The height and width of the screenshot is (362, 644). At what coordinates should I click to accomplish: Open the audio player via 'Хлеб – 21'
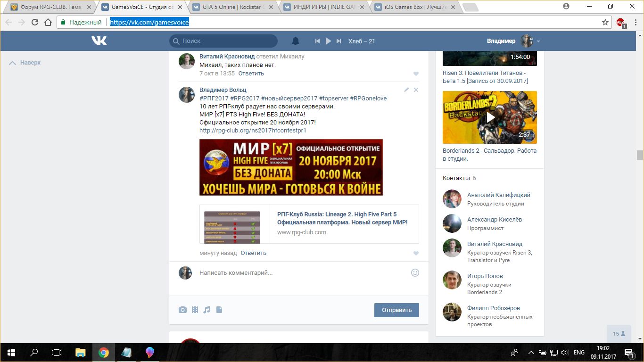tap(362, 41)
